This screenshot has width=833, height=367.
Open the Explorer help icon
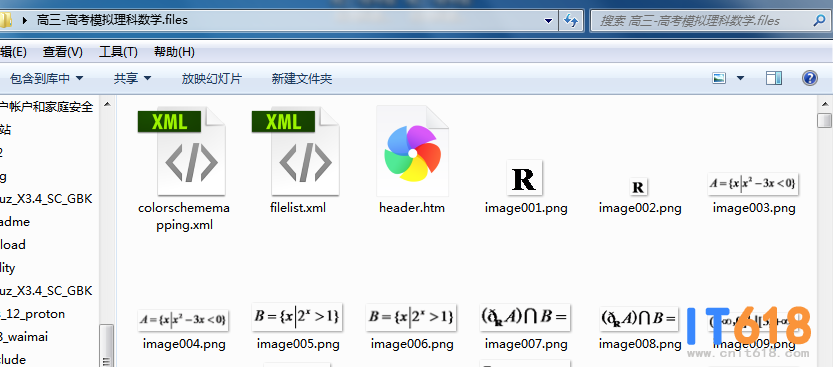810,79
